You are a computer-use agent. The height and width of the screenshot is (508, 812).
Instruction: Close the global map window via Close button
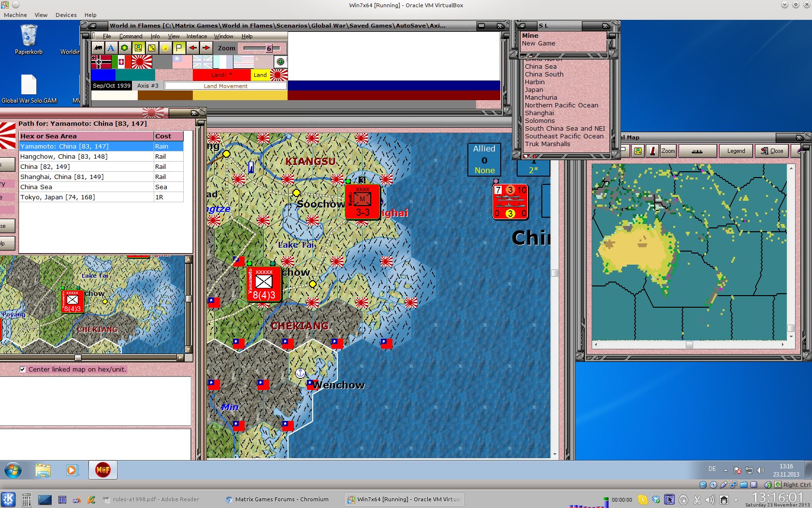(772, 151)
